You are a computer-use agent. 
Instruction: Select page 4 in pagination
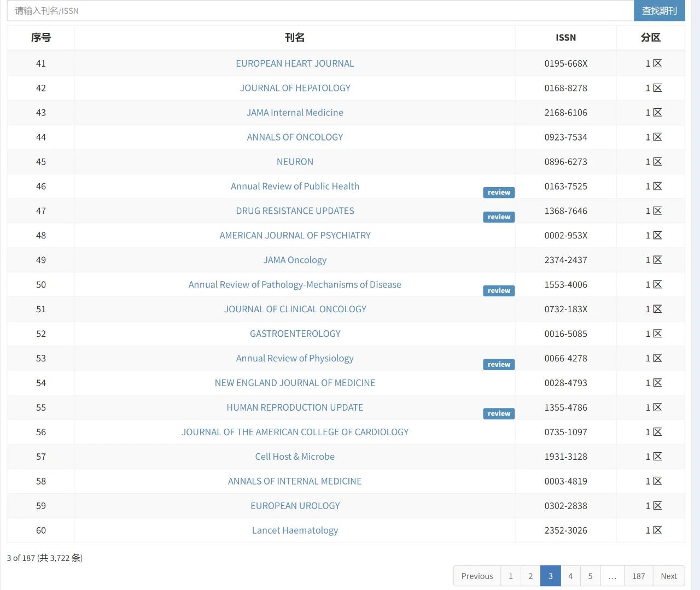570,576
